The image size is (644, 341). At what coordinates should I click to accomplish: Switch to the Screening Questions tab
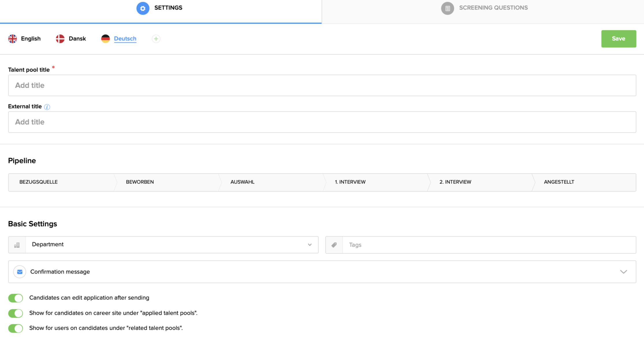494,8
